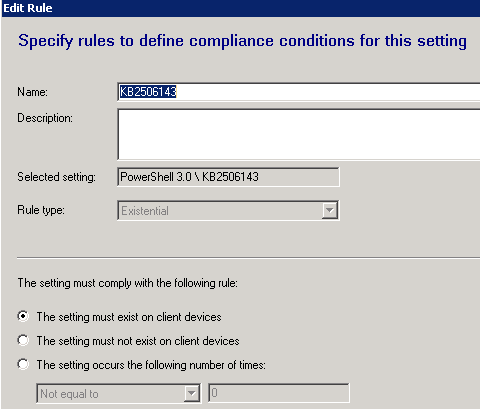Click the Name field containing KB2506143
The width and height of the screenshot is (480, 409).
(x=299, y=92)
